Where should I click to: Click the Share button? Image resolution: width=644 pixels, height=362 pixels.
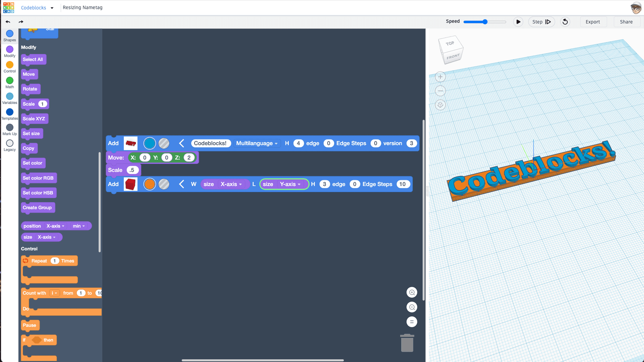tap(626, 22)
